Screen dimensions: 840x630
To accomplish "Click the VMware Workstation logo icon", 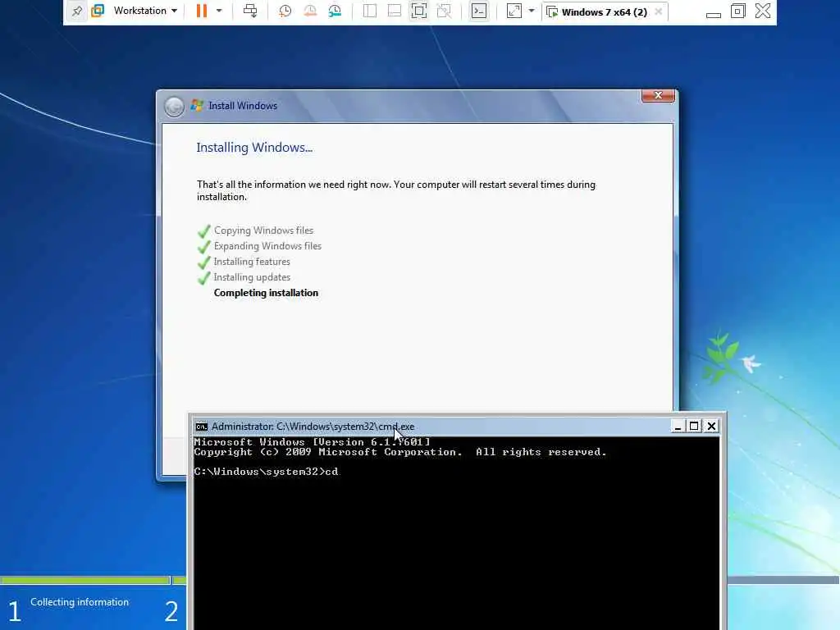I will point(98,11).
